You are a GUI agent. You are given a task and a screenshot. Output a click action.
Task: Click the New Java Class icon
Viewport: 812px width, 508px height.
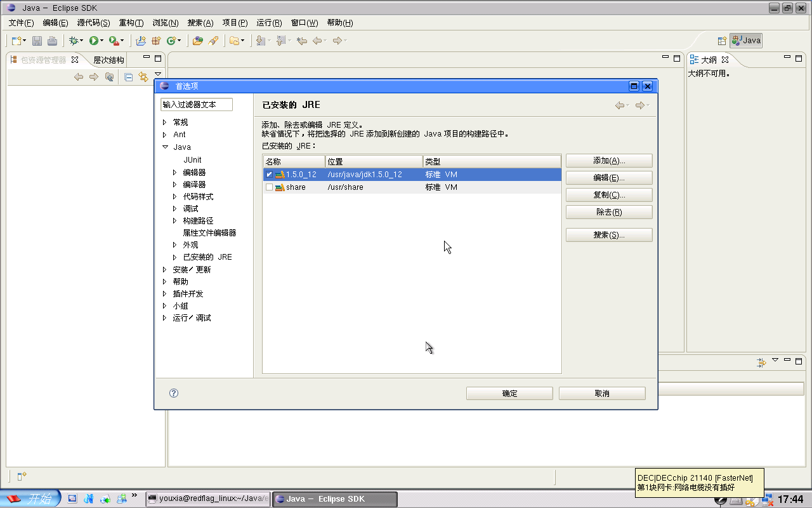pos(171,41)
